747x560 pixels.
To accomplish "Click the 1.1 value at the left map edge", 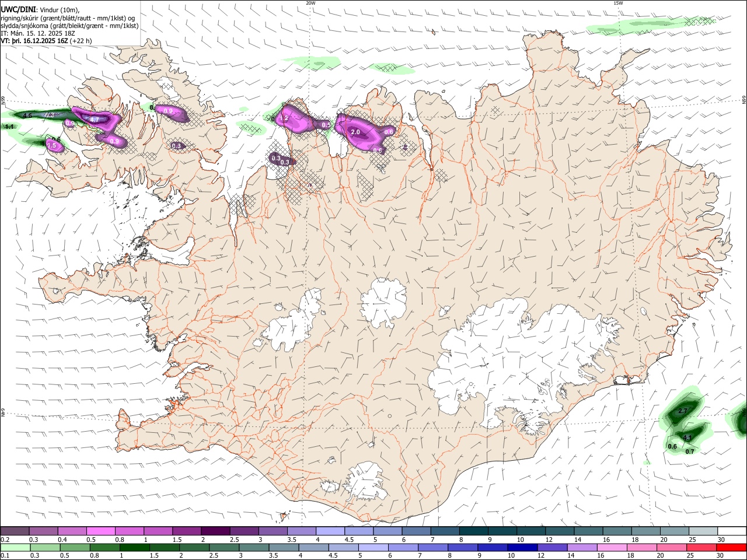I will tap(9, 127).
